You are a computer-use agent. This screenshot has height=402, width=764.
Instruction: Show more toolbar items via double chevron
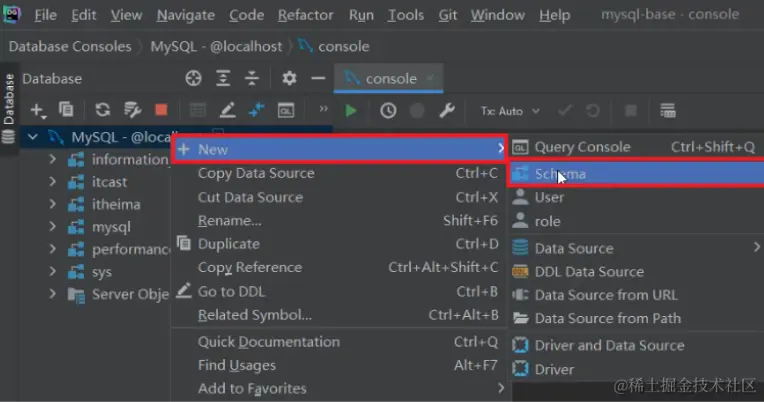[x=323, y=109]
